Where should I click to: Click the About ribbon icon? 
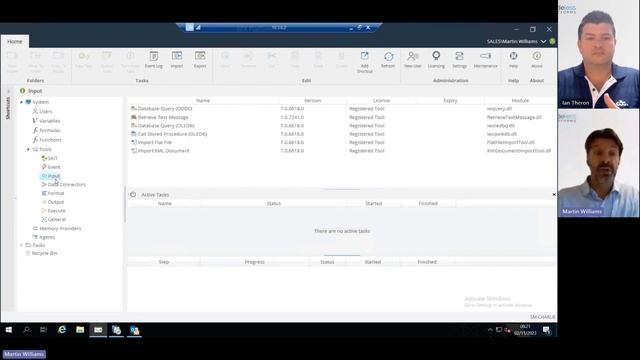point(537,60)
